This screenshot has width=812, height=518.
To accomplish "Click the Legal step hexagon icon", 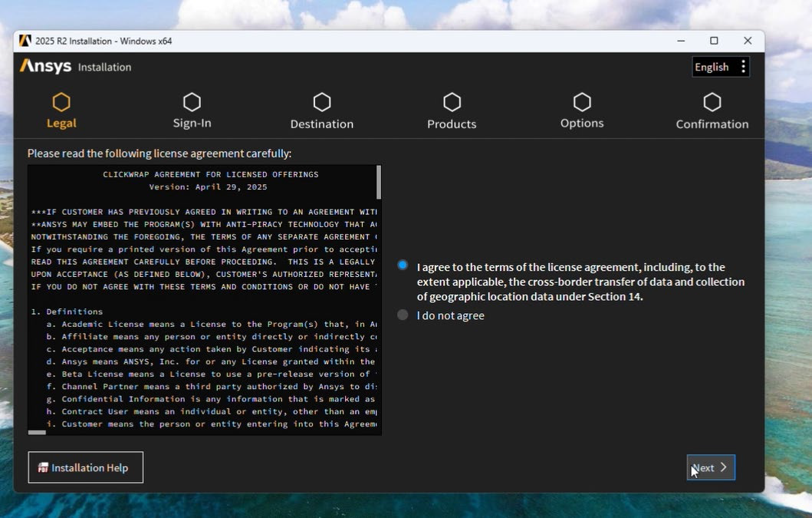I will coord(61,102).
